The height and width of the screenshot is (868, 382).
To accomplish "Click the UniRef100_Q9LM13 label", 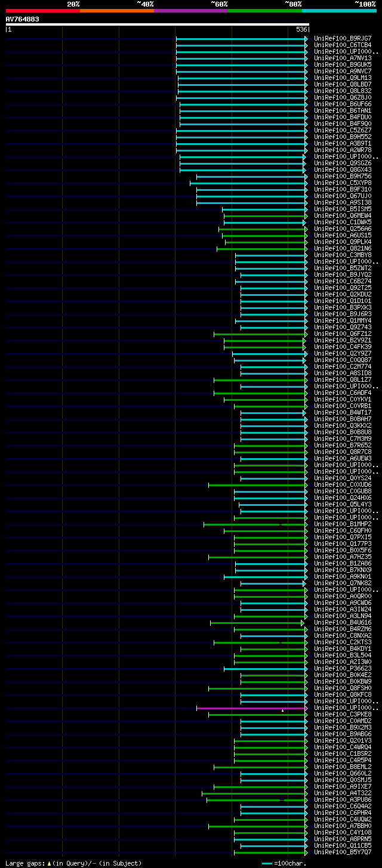I will (x=343, y=78).
